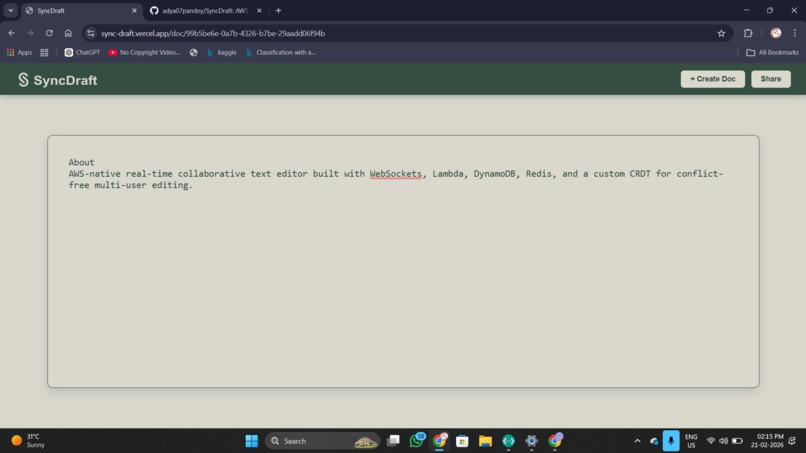Go back to the previous page

point(11,33)
